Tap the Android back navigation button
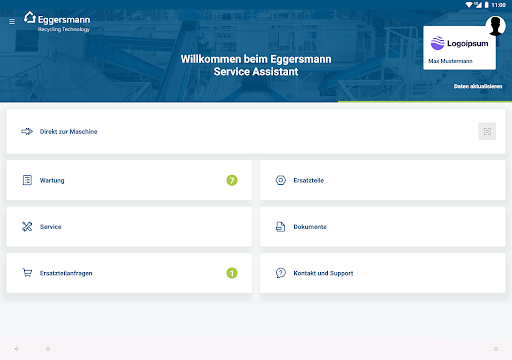Screen dimensions: 512x360 coord(16,349)
